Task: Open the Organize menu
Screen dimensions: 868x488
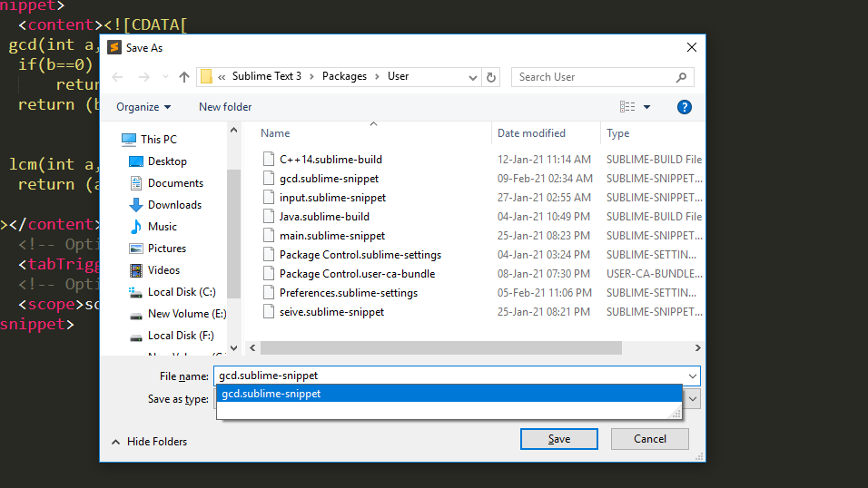Action: (x=143, y=107)
